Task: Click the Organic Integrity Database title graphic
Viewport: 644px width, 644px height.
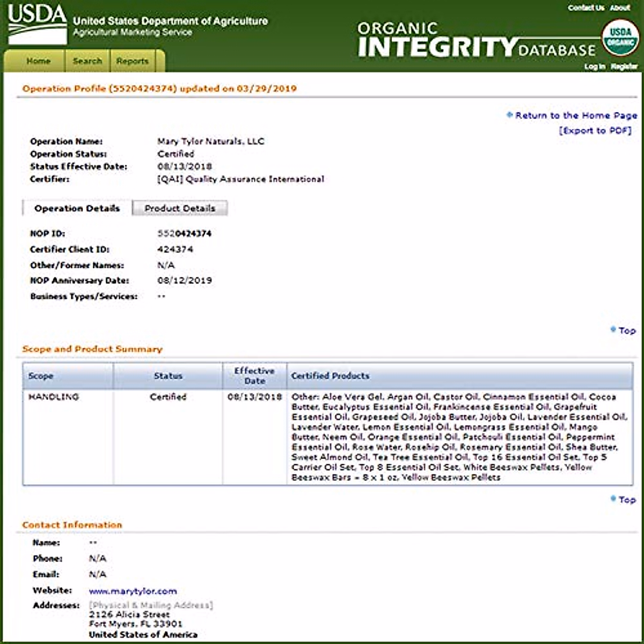Action: [477, 40]
